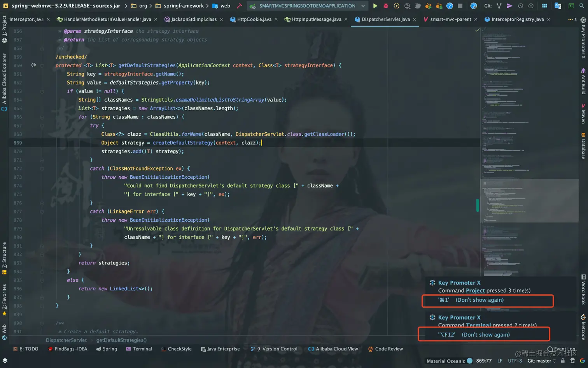588x368 pixels.
Task: Open the Maven side panel
Action: tap(583, 114)
